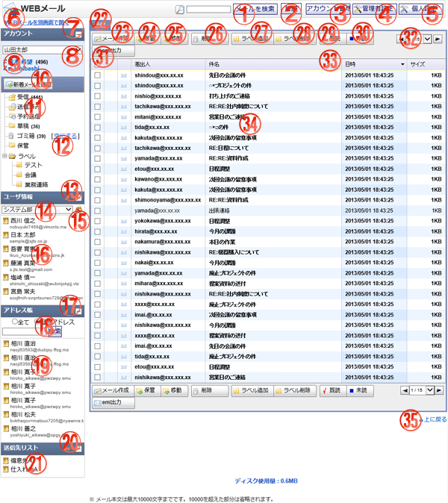
Task: Click the envelope icon in the kawano@xx.xxx.xx row
Action: (124, 179)
